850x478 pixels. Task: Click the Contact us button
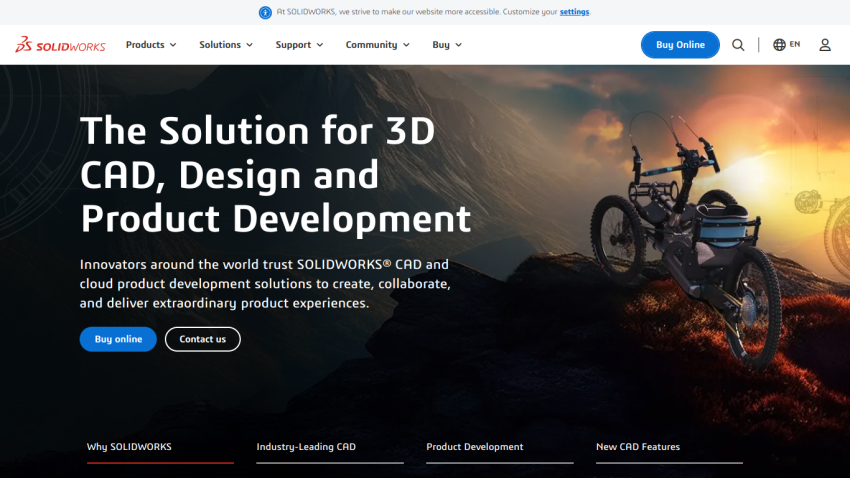pos(203,339)
